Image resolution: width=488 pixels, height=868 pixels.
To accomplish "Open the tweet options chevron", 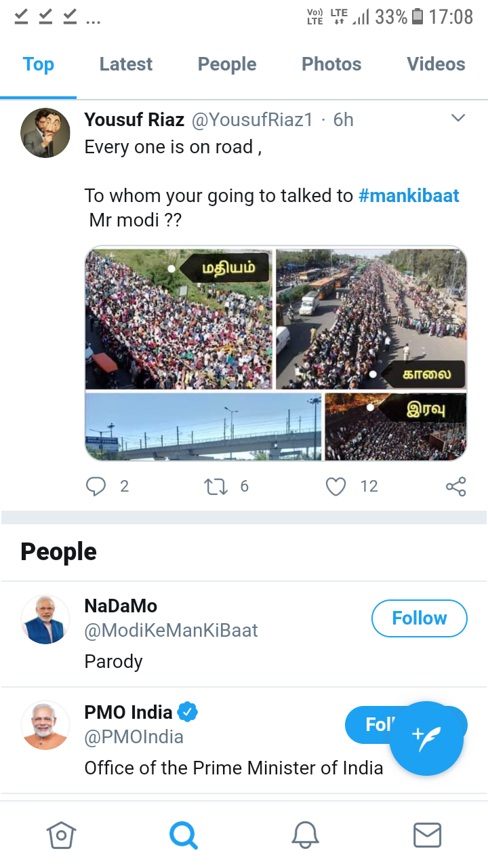I will [458, 119].
